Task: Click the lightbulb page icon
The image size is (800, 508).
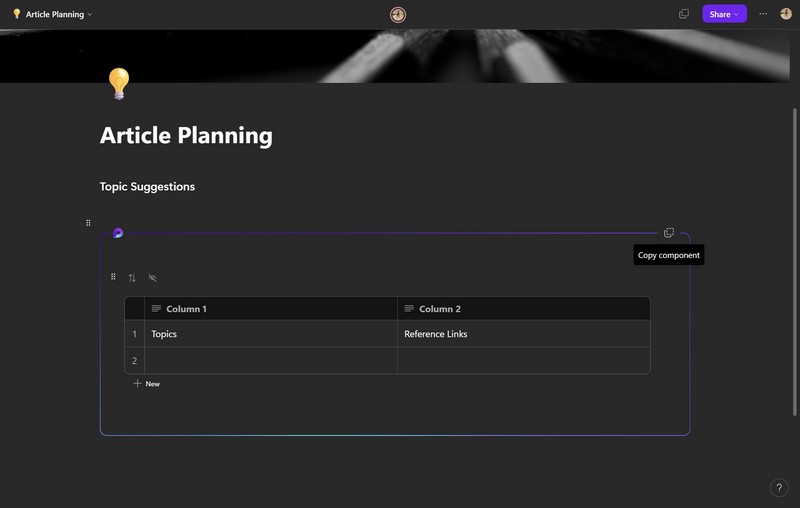Action: pyautogui.click(x=118, y=84)
